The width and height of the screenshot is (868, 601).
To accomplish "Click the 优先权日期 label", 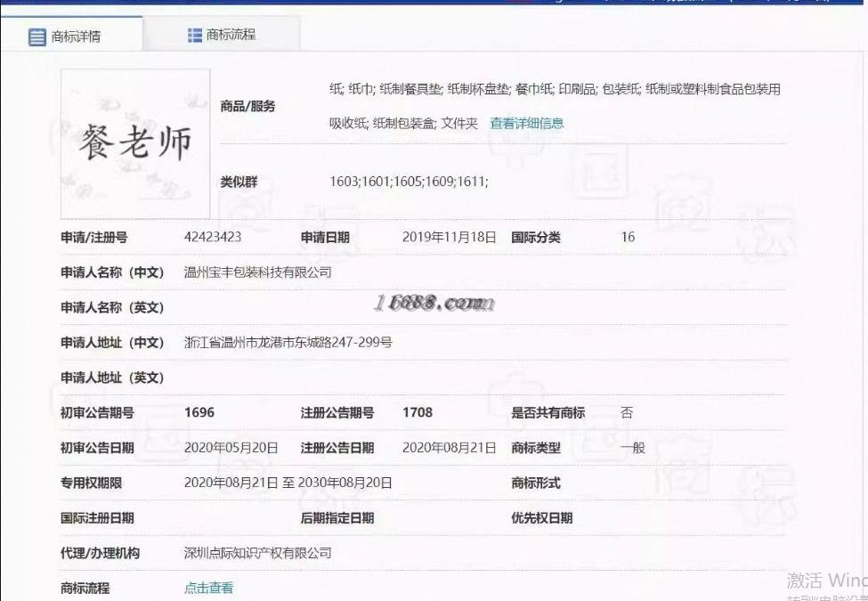I will pos(541,518).
